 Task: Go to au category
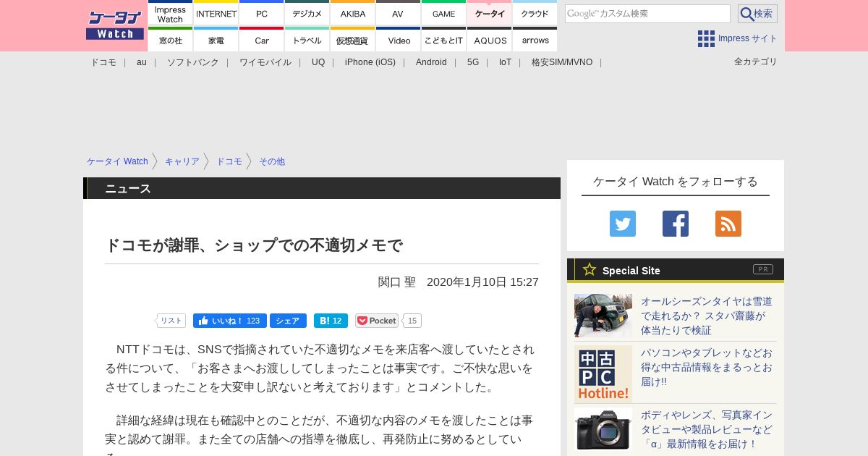(x=142, y=62)
